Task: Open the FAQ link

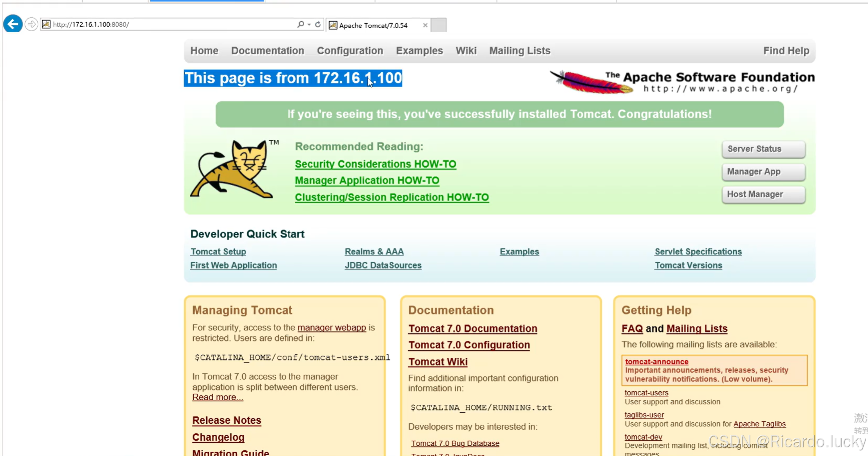Action: point(632,329)
